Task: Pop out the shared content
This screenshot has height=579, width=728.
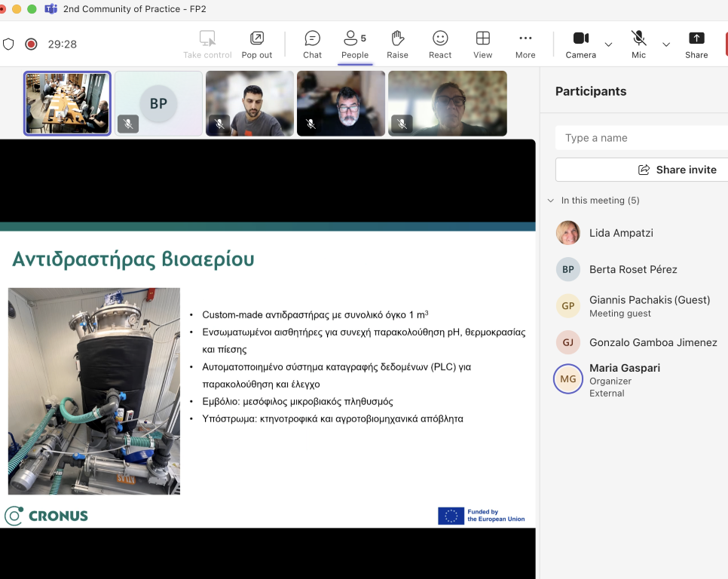Action: [257, 44]
